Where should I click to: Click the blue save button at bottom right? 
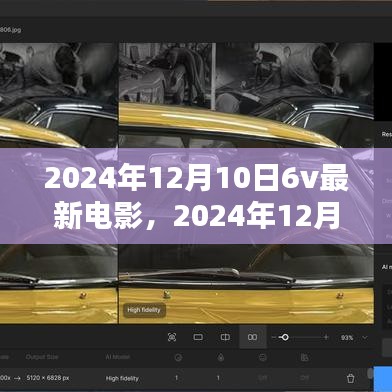pos(383,379)
